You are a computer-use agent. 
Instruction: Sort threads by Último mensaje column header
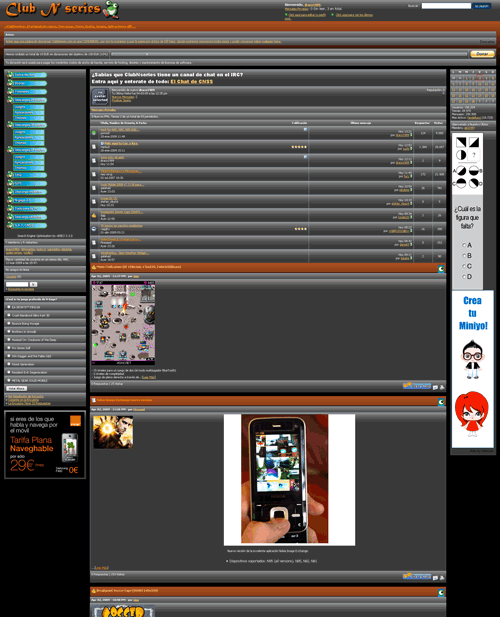click(x=361, y=123)
